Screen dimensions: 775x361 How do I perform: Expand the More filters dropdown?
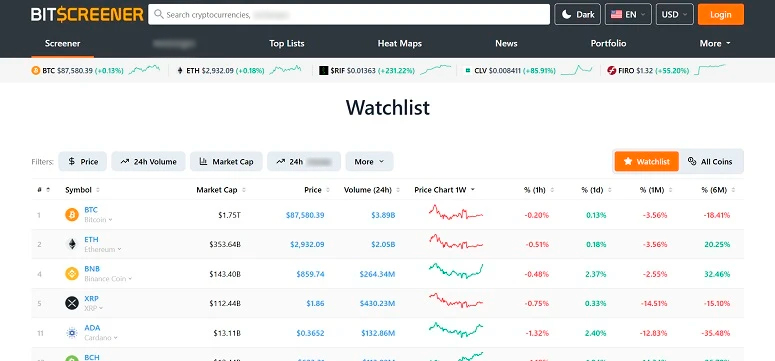(369, 162)
